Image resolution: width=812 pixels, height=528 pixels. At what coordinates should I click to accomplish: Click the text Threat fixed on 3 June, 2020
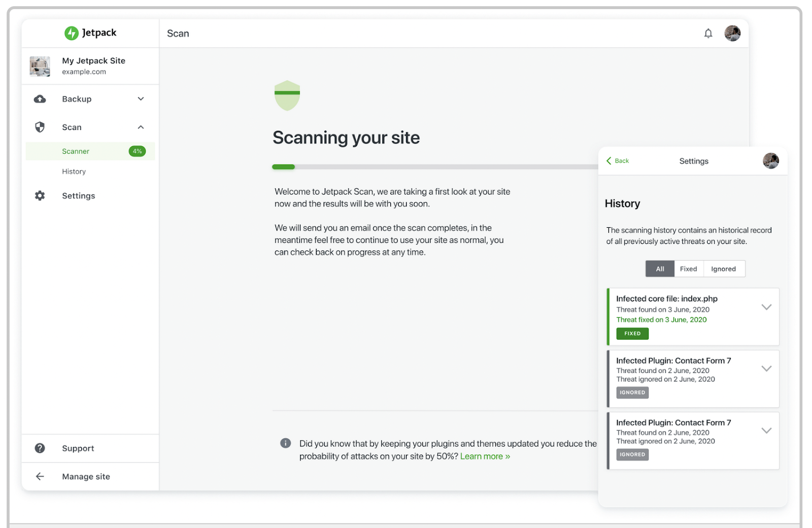click(x=661, y=320)
